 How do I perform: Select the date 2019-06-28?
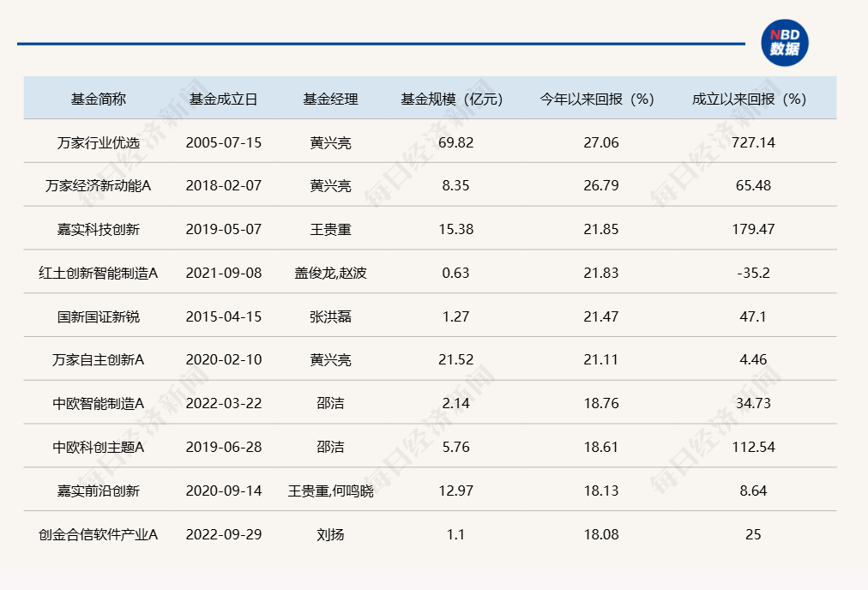coord(224,447)
